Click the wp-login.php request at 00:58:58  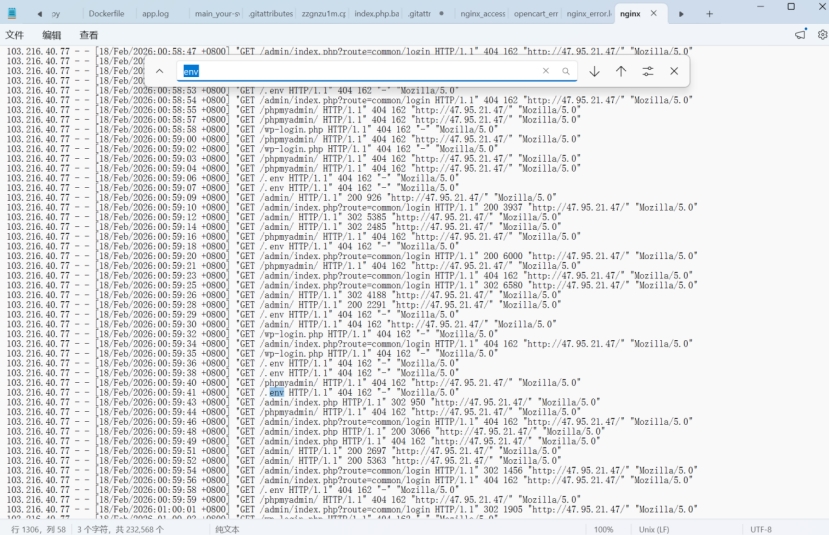[x=252, y=130]
